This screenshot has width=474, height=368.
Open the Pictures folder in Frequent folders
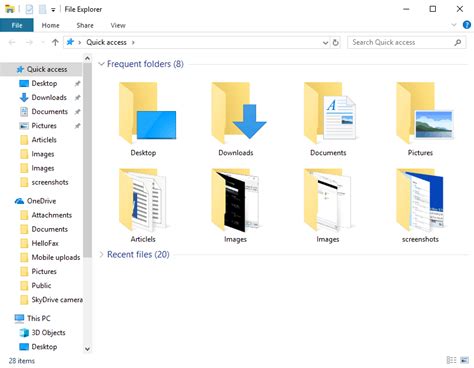pyautogui.click(x=424, y=119)
